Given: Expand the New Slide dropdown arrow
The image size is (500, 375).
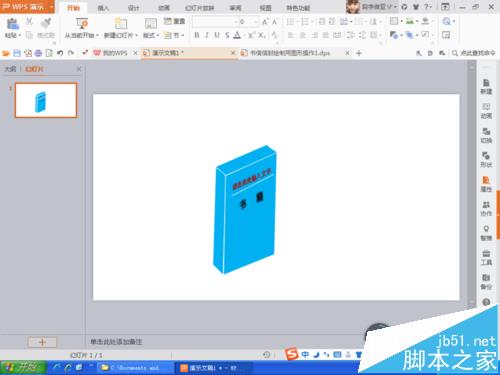Looking at the screenshot, I should (x=136, y=35).
